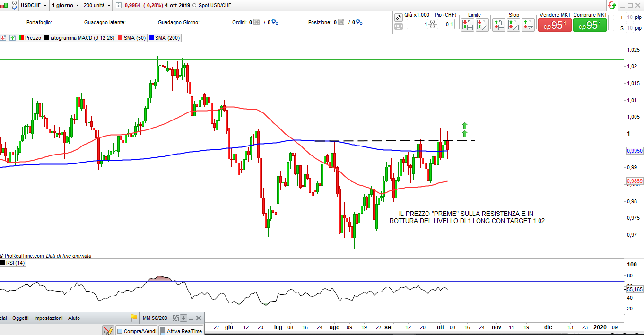
Task: Open the Oggetti menu
Action: [x=20, y=318]
